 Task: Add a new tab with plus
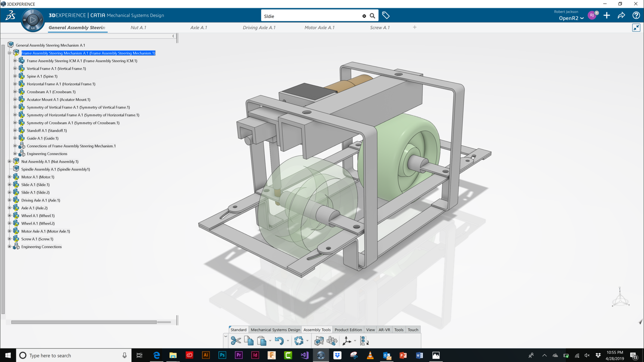tap(414, 27)
